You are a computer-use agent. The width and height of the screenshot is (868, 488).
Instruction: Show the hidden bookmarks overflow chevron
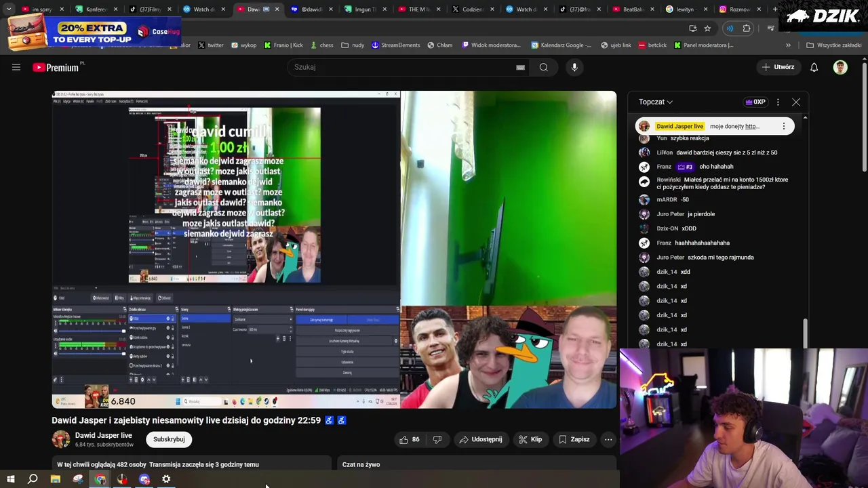788,45
